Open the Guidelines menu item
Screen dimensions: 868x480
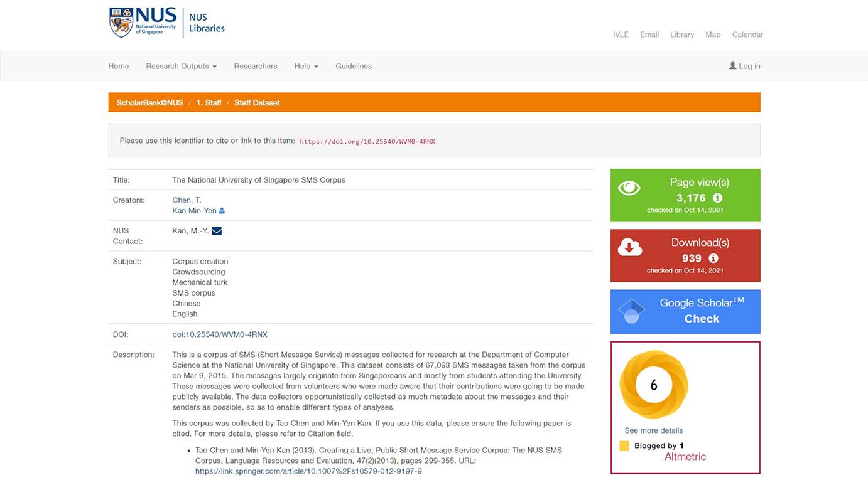tap(353, 66)
